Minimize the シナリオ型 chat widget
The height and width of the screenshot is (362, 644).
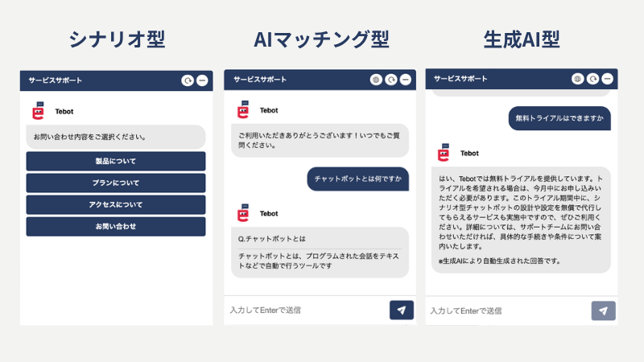click(x=202, y=80)
